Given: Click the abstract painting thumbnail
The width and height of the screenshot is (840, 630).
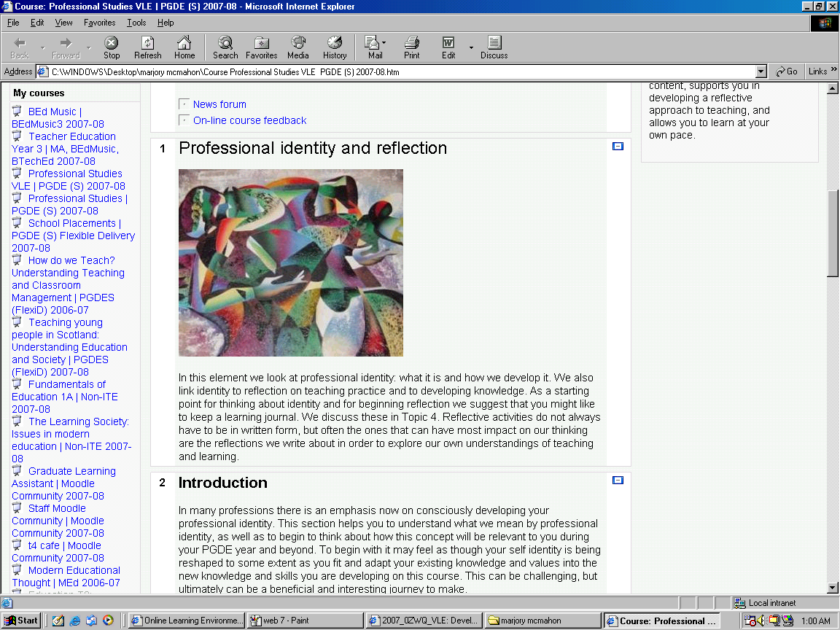Looking at the screenshot, I should (291, 263).
